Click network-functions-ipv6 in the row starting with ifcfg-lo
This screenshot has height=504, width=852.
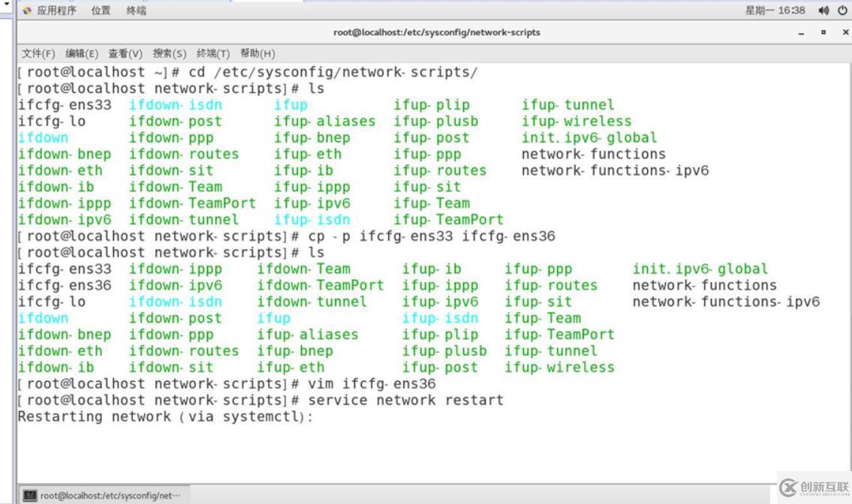(726, 302)
